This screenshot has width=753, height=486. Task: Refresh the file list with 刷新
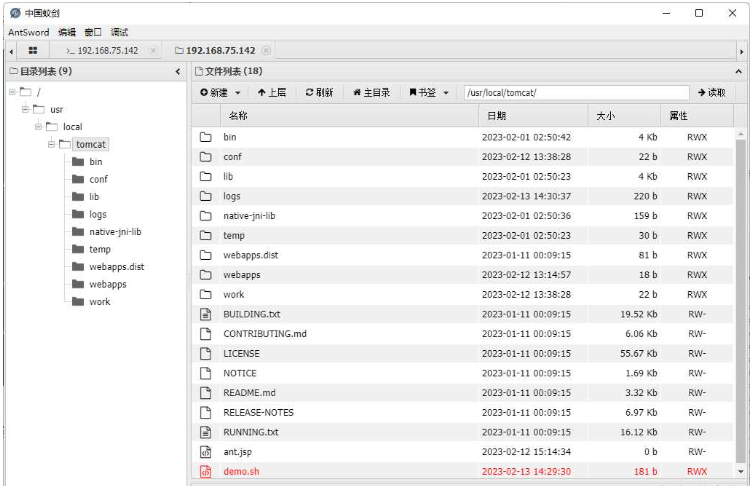coord(319,92)
